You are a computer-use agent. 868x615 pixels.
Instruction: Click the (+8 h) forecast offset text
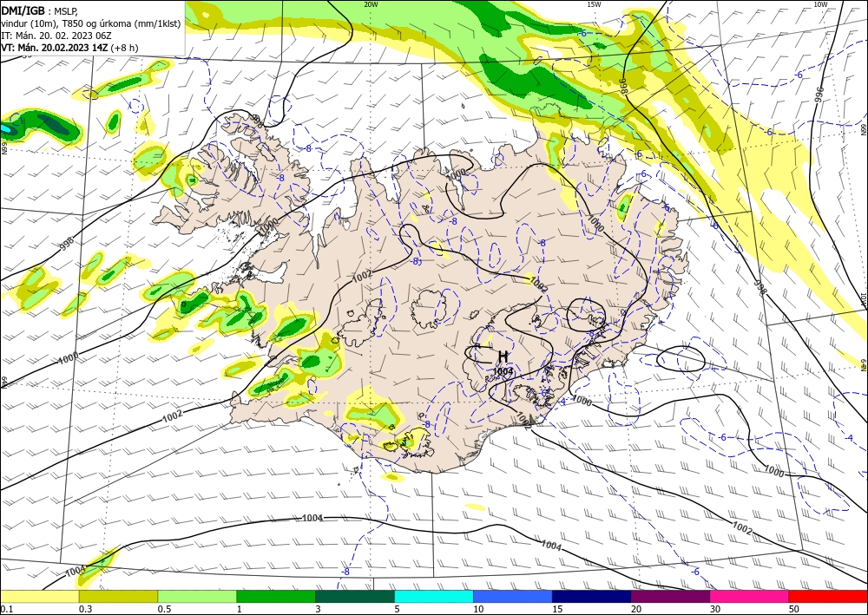[x=124, y=48]
